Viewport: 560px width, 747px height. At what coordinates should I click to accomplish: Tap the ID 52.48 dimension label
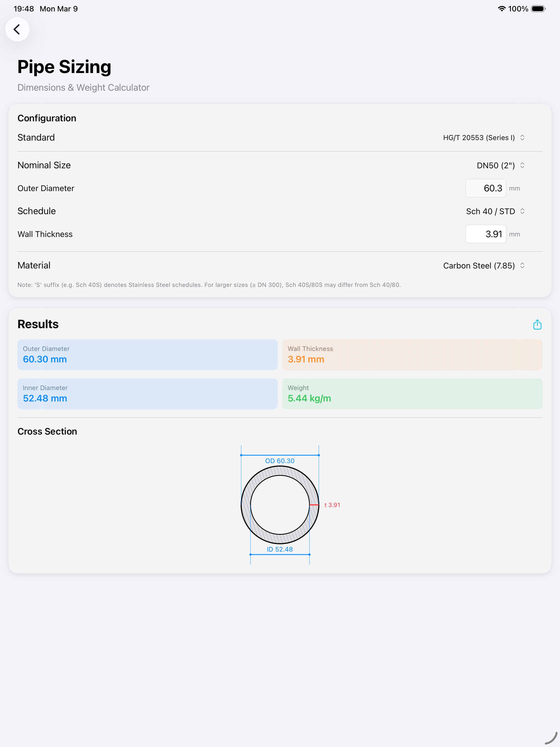point(280,549)
